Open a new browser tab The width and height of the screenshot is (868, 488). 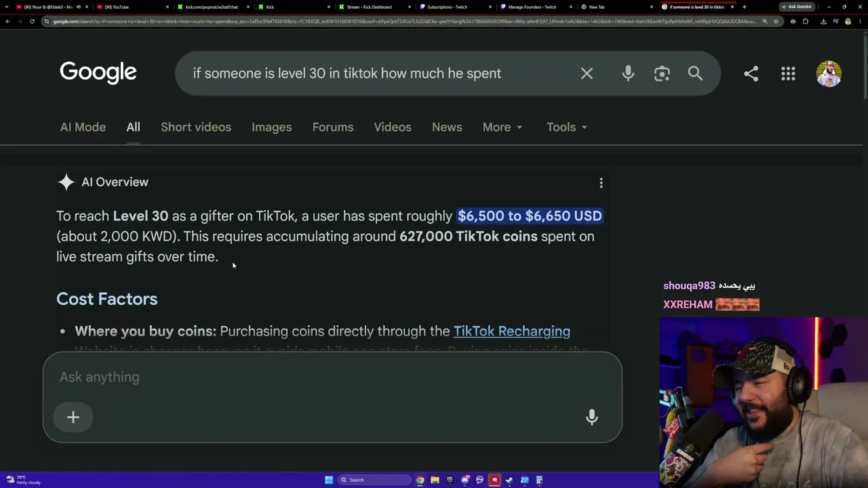click(744, 7)
